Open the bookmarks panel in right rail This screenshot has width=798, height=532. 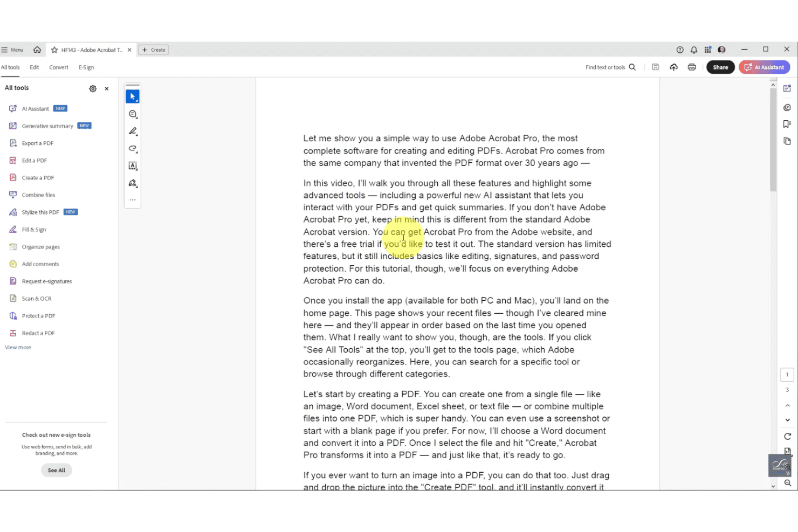coord(787,125)
